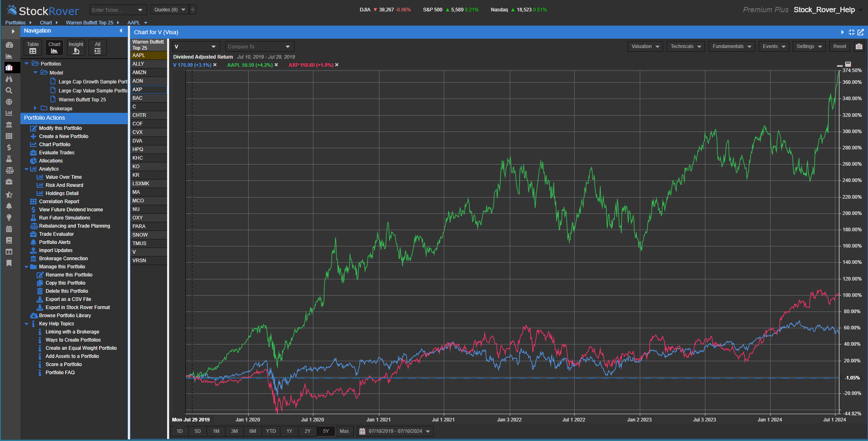Open the Fundamentals dropdown
The width and height of the screenshot is (868, 441).
[x=732, y=46]
